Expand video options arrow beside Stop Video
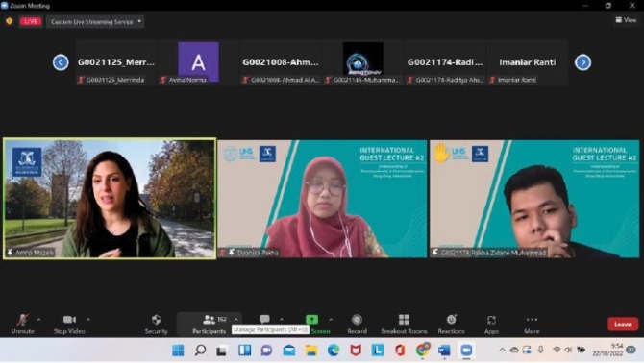Viewport: 644px width, 363px height. [87, 320]
